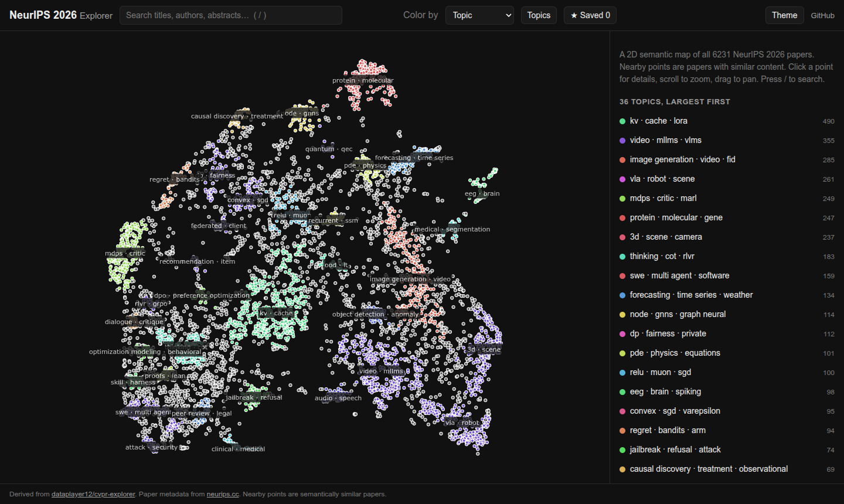This screenshot has height=504, width=844.
Task: Select convex · sgd · varepsilon topic
Action: [x=727, y=411]
